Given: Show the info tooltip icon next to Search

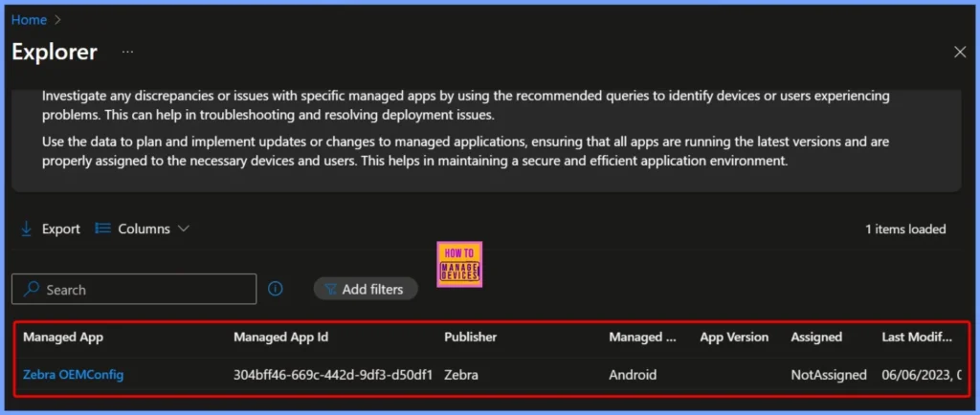Looking at the screenshot, I should pos(276,289).
